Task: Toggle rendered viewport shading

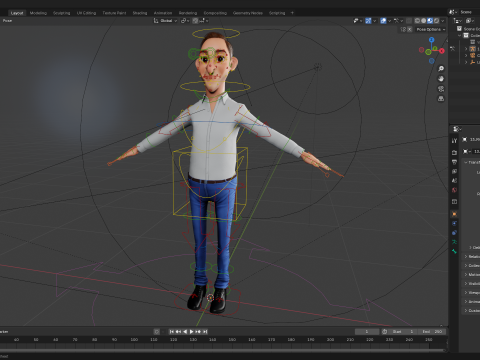Action: point(436,21)
